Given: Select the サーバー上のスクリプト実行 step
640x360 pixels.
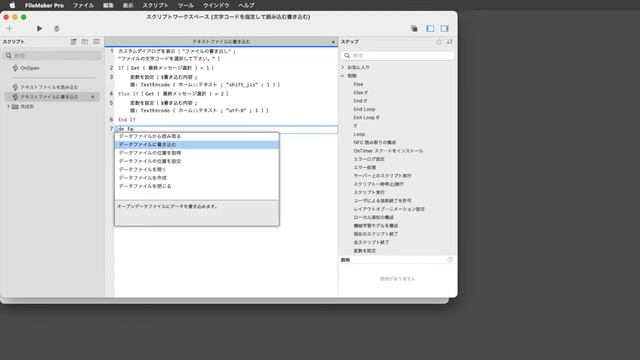Looking at the screenshot, I should pos(382,176).
